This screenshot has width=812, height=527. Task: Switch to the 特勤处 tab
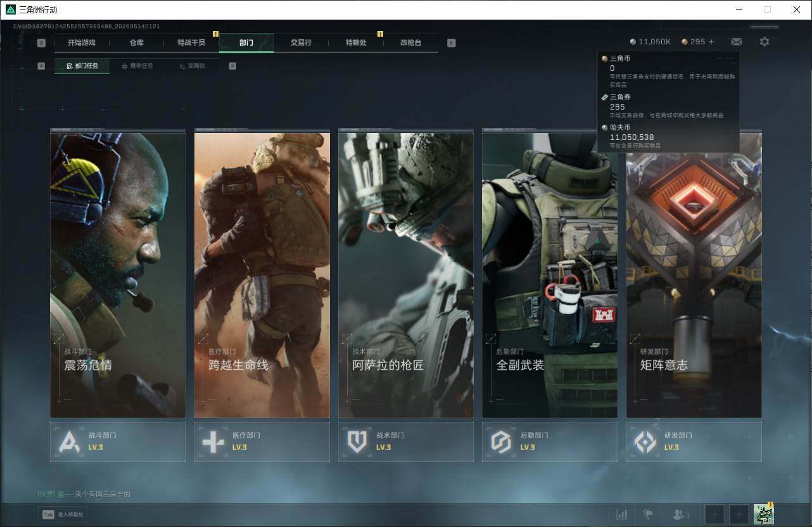click(x=356, y=42)
